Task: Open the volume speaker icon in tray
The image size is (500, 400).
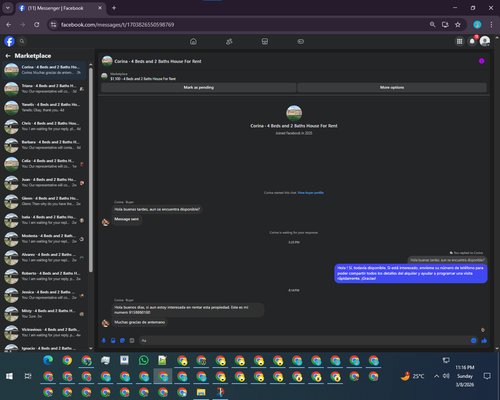Action: (x=446, y=376)
